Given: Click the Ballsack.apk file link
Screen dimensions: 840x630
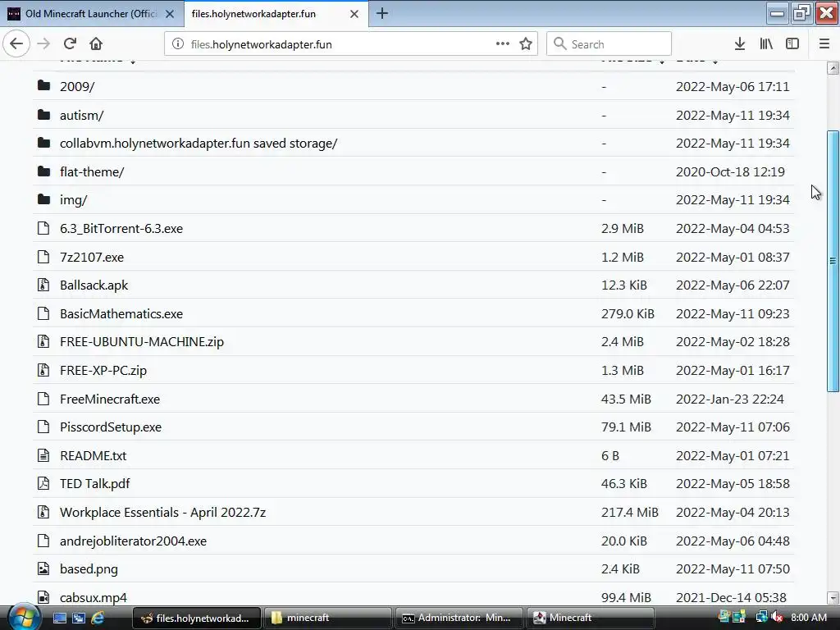Looking at the screenshot, I should click(x=94, y=285).
